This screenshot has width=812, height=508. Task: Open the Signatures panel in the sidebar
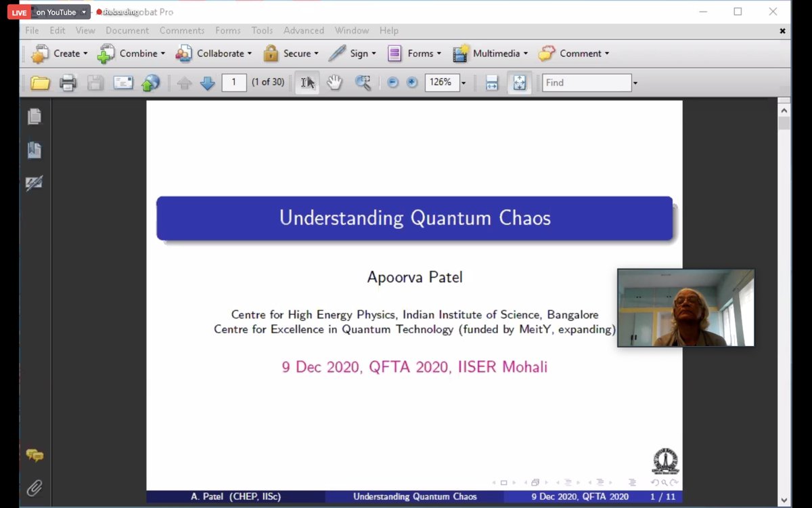(35, 184)
